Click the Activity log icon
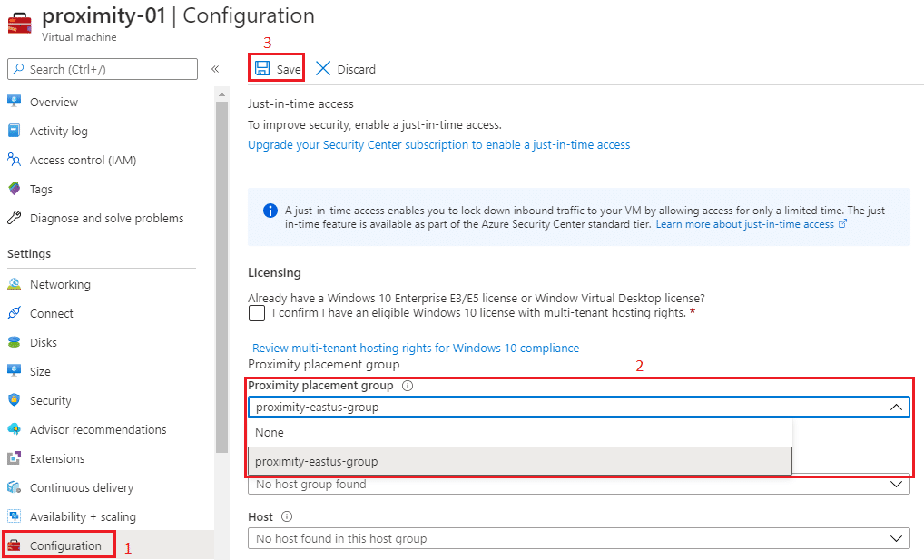 (x=15, y=131)
